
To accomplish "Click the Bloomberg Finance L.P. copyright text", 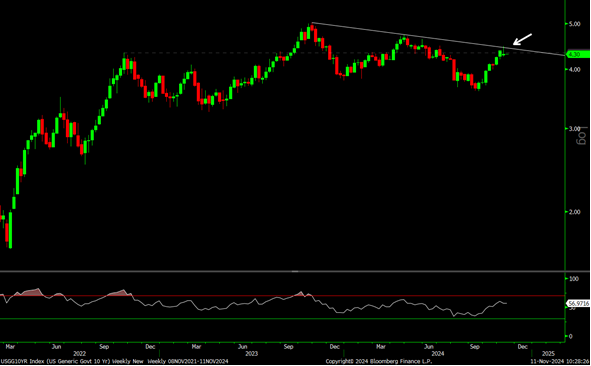I will (x=378, y=361).
